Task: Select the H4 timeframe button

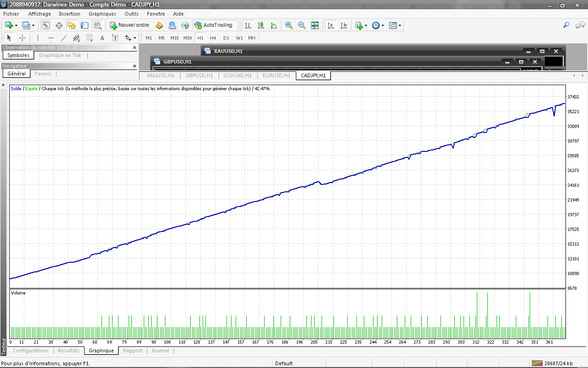Action: 213,38
